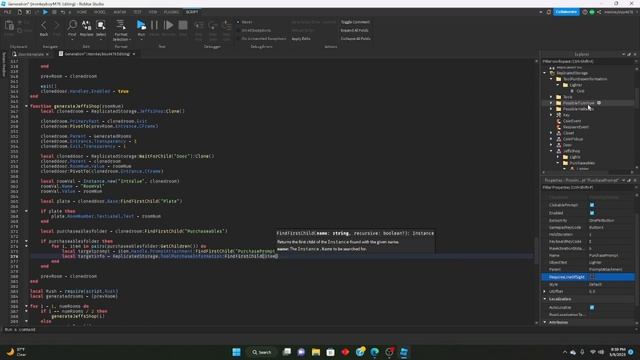
Task: Click the Filter workspace input field
Action: (x=588, y=61)
